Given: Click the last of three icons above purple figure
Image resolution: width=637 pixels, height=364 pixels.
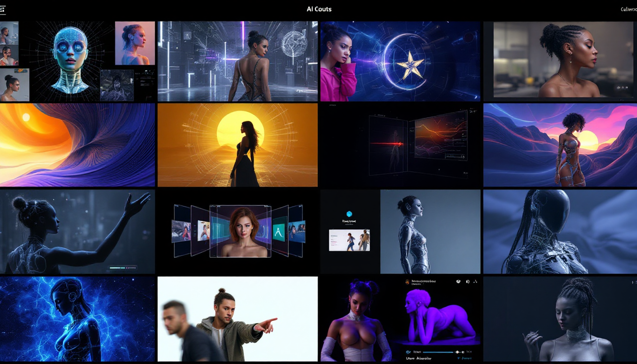Looking at the screenshot, I should point(475,282).
